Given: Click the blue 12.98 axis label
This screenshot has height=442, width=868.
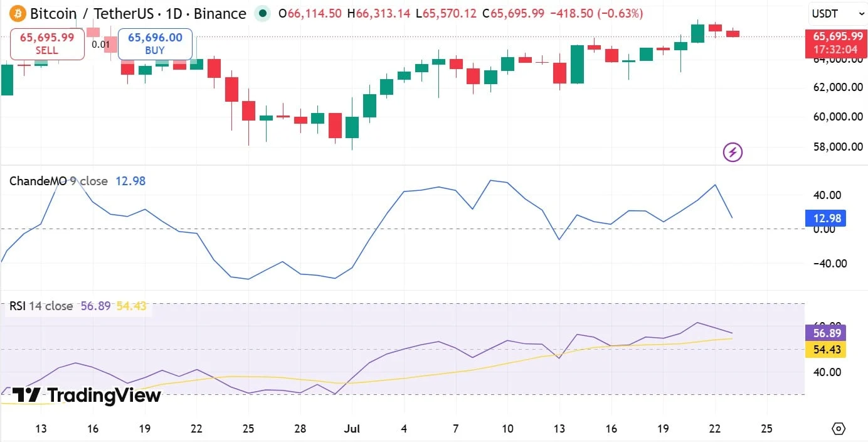Looking at the screenshot, I should [826, 218].
